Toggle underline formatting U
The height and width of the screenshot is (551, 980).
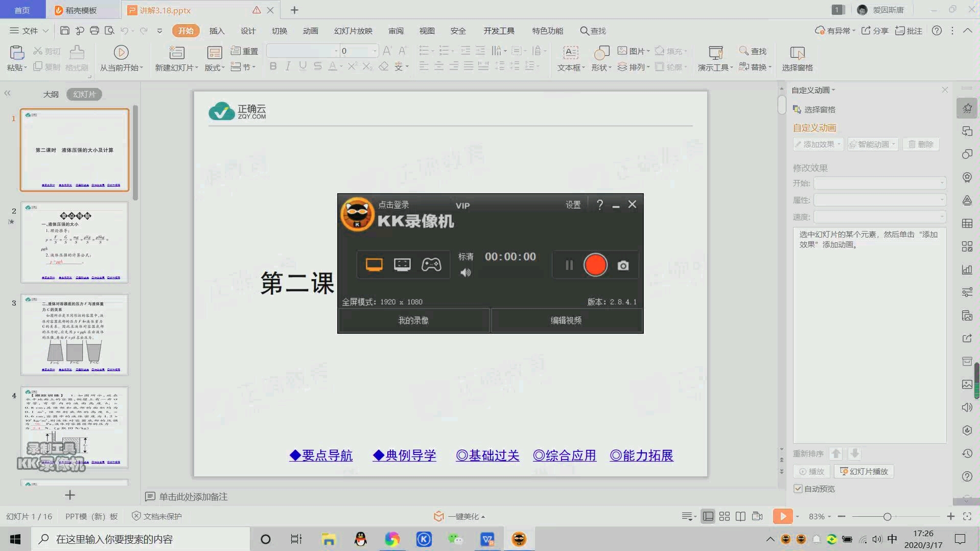point(303,66)
